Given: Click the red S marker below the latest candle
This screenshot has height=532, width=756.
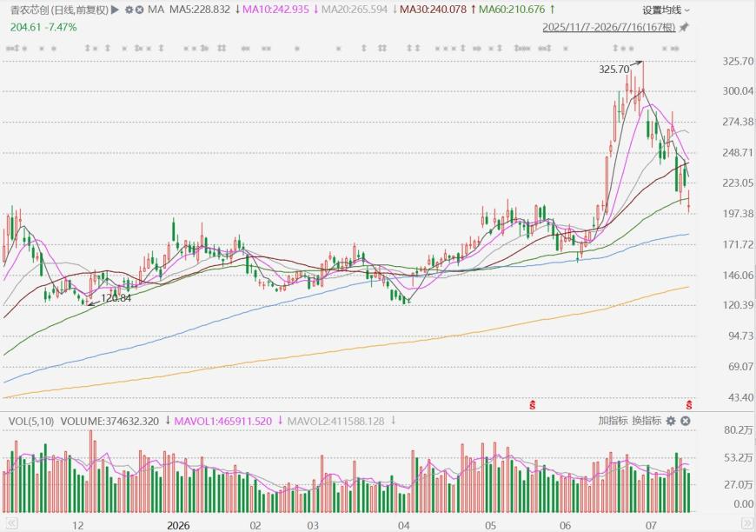Looking at the screenshot, I should pos(689,404).
